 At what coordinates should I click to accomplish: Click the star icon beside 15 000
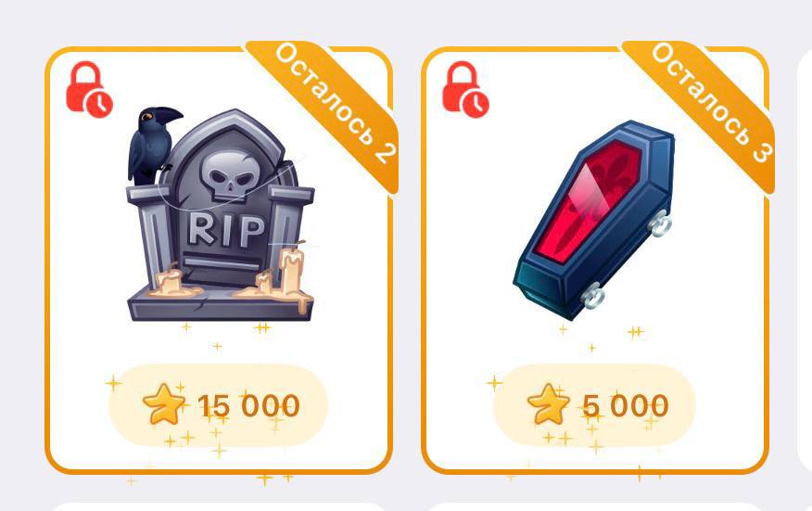point(164,404)
